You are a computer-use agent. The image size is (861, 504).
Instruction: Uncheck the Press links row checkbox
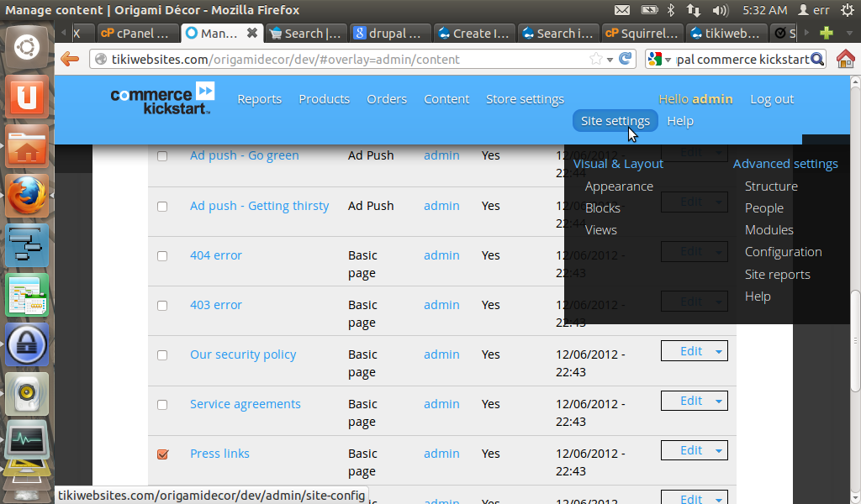(162, 454)
